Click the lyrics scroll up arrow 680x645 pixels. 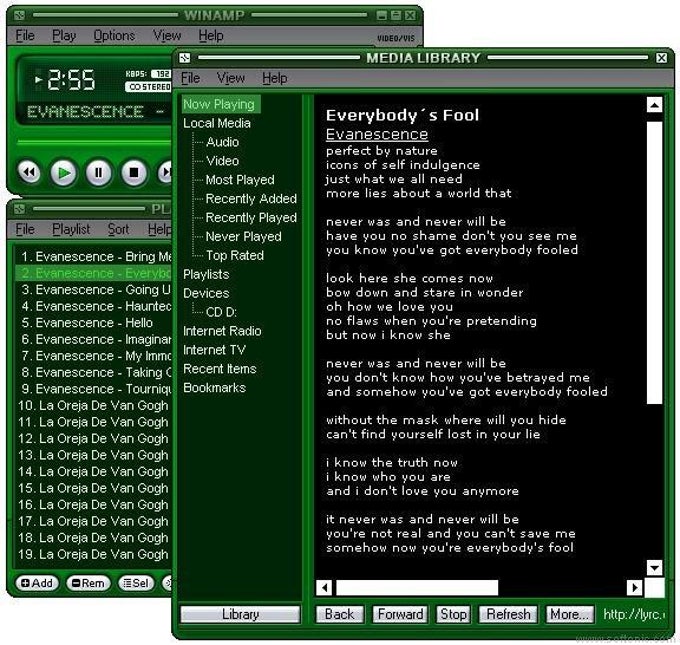point(654,105)
